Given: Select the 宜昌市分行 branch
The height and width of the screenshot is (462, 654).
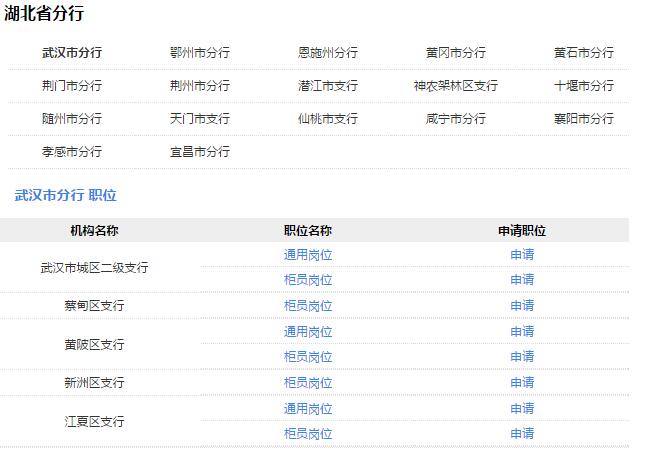Looking at the screenshot, I should tap(199, 152).
